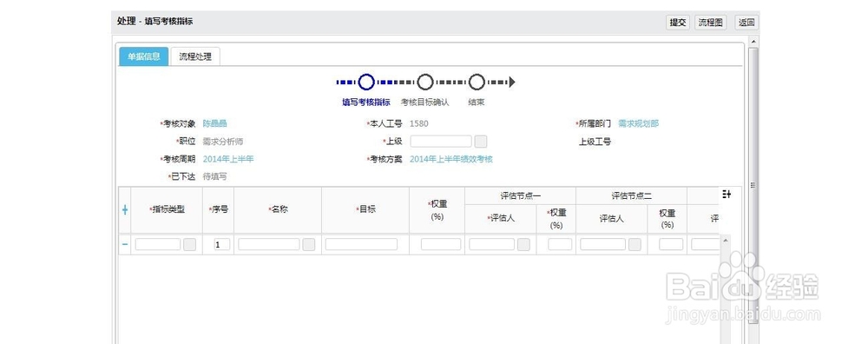Remove the indicator row with minus icon

pos(124,244)
